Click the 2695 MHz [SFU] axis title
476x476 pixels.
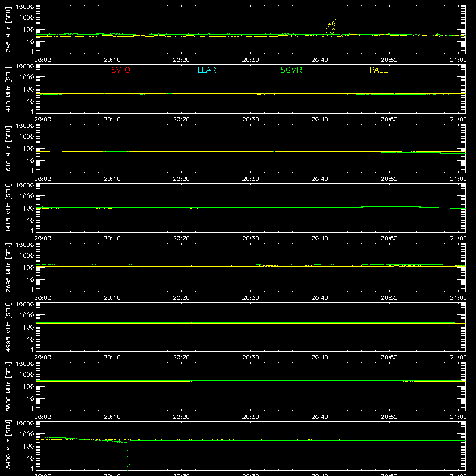click(x=8, y=267)
